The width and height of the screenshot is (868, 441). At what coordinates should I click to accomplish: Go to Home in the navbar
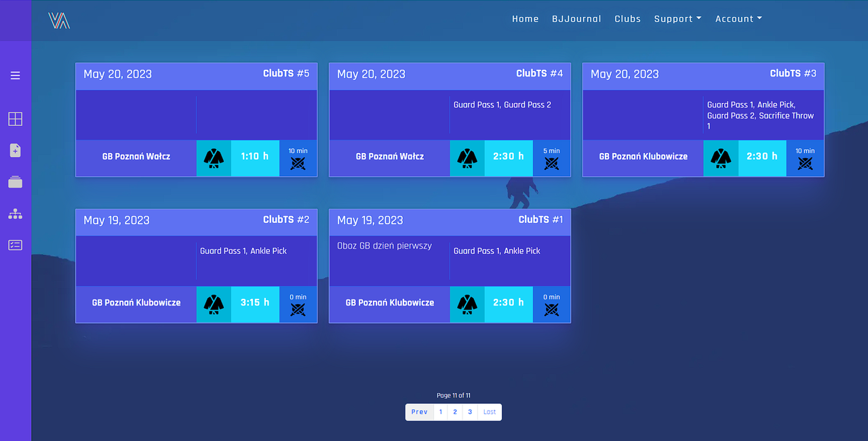525,19
